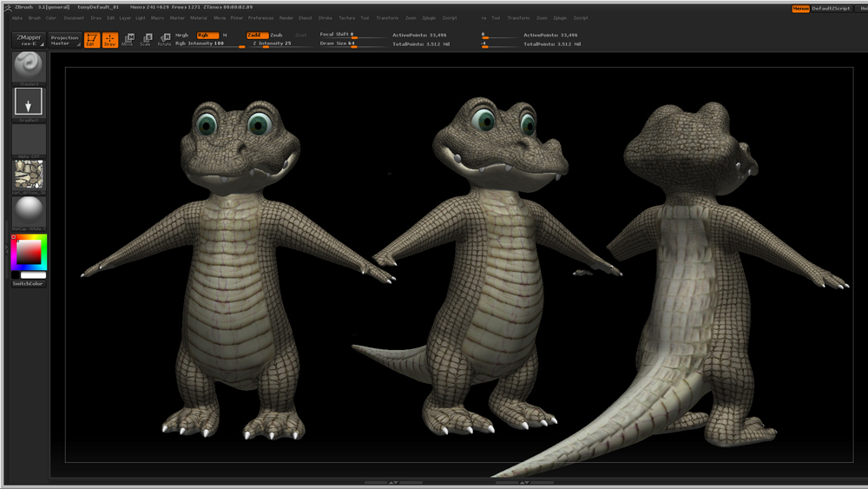
Task: Click the DefaultZScript button
Action: coord(831,8)
